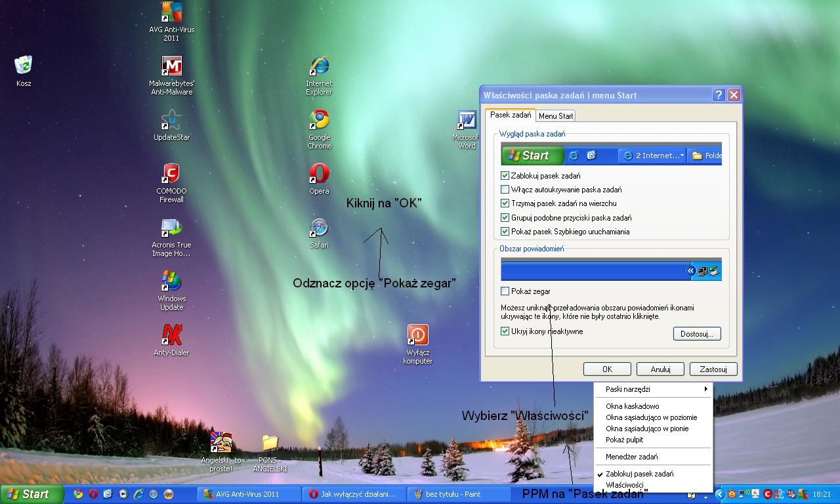840x504 pixels.
Task: Uncheck Ukryj ikony nieaktywne checkbox
Action: pyautogui.click(x=505, y=332)
